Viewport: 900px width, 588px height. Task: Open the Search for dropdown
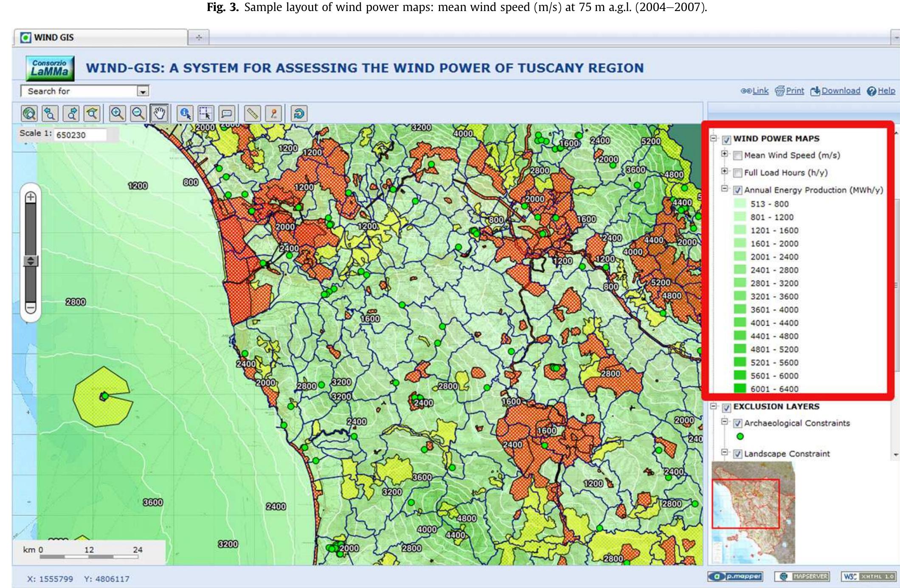(143, 91)
